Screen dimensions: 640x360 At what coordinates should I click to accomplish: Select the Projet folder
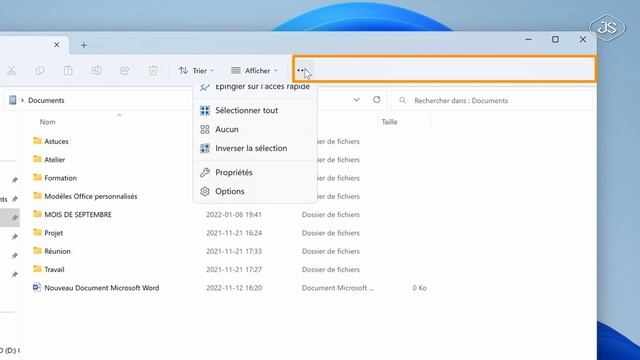[x=53, y=233]
